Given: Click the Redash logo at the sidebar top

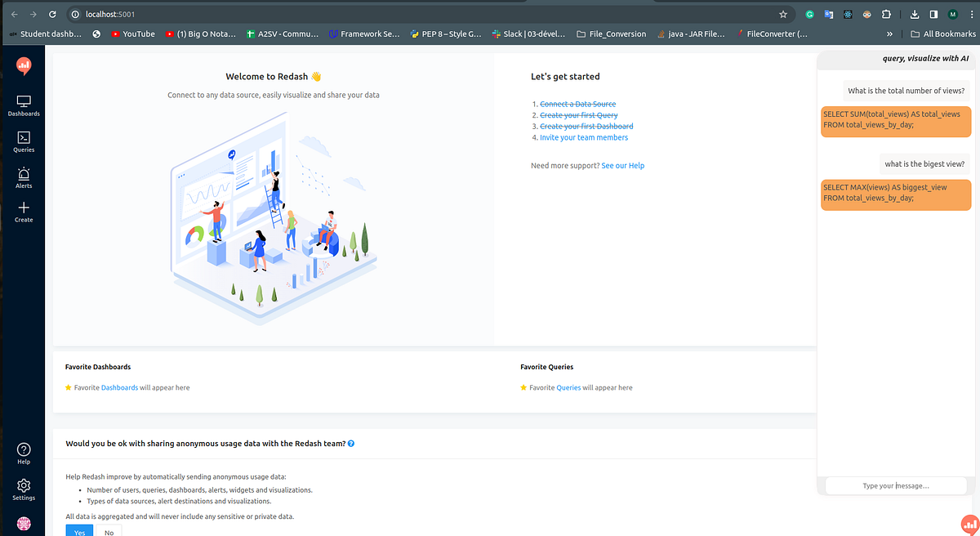Looking at the screenshot, I should (x=24, y=65).
